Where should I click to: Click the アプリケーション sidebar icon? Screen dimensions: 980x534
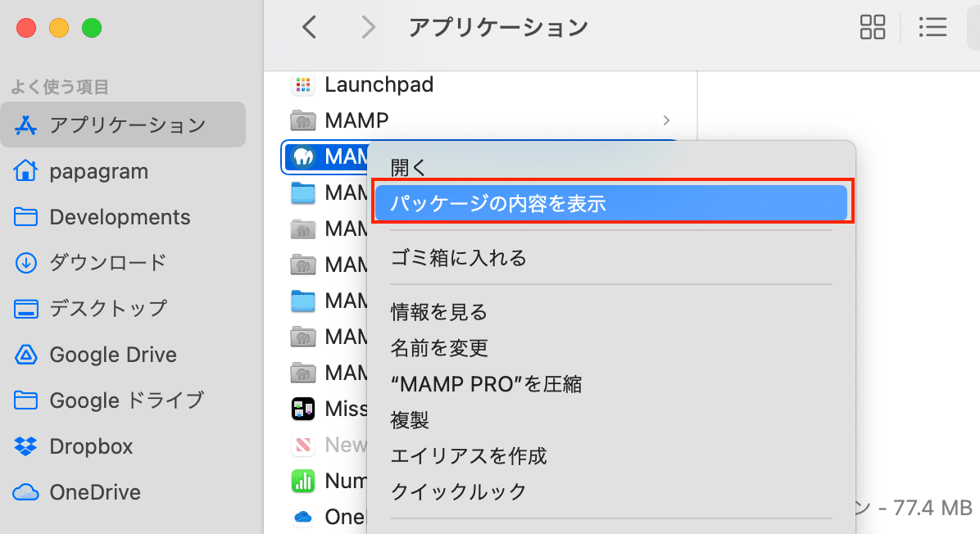[x=25, y=125]
